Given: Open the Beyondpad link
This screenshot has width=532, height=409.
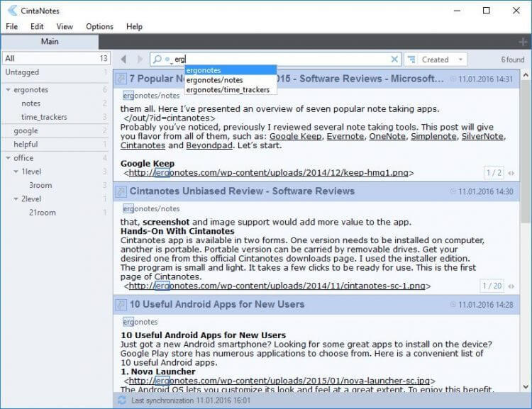Looking at the screenshot, I should (x=209, y=145).
